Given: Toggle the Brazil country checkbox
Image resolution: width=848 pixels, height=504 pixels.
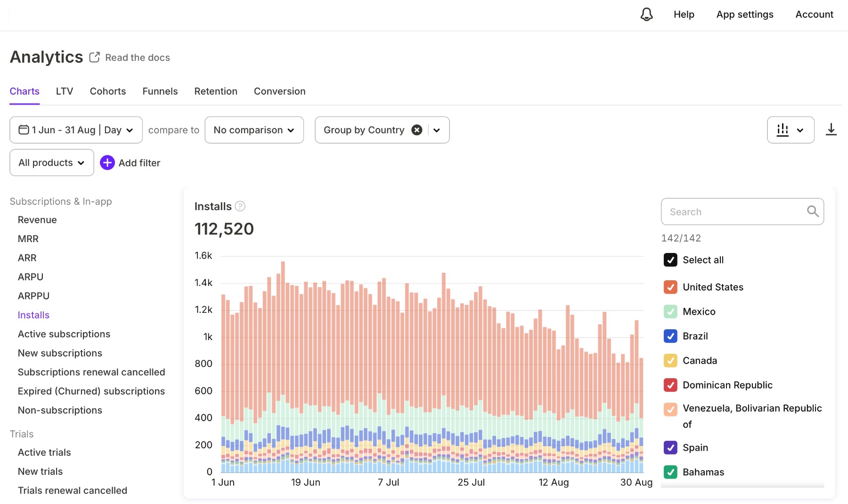Looking at the screenshot, I should (670, 336).
